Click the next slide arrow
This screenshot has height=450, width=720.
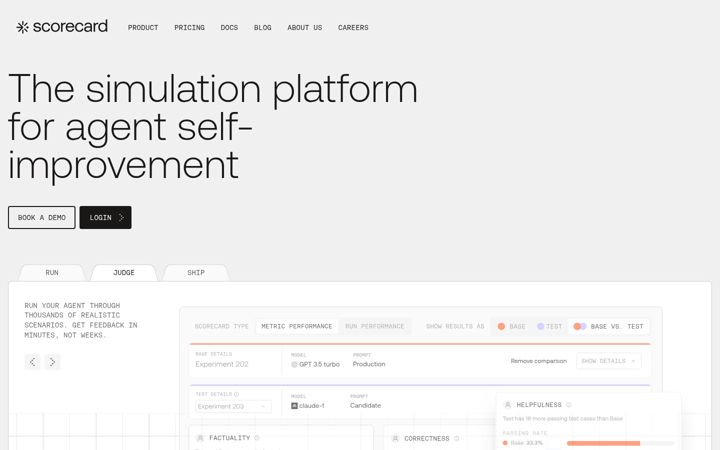pyautogui.click(x=52, y=362)
